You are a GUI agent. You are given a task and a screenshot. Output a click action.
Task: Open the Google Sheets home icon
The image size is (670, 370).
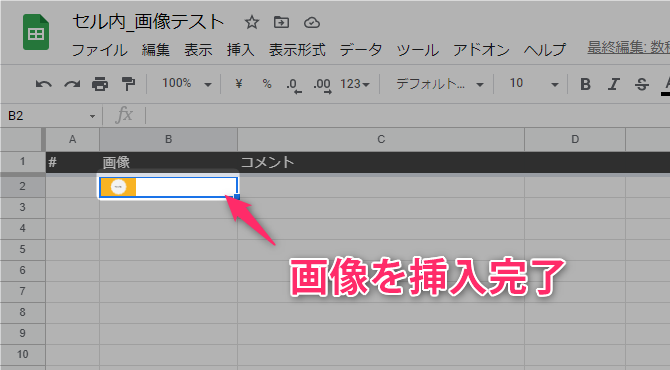click(x=36, y=32)
